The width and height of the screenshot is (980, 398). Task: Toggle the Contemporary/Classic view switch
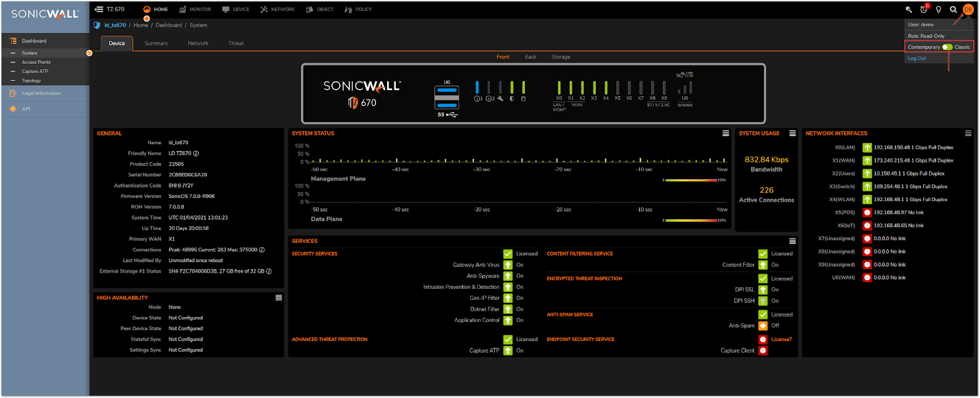[x=947, y=47]
